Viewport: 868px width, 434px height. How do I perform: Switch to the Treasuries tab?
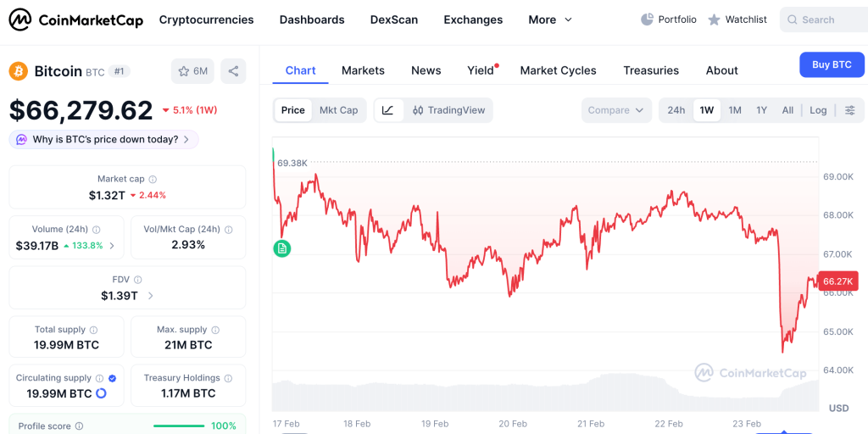(651, 70)
